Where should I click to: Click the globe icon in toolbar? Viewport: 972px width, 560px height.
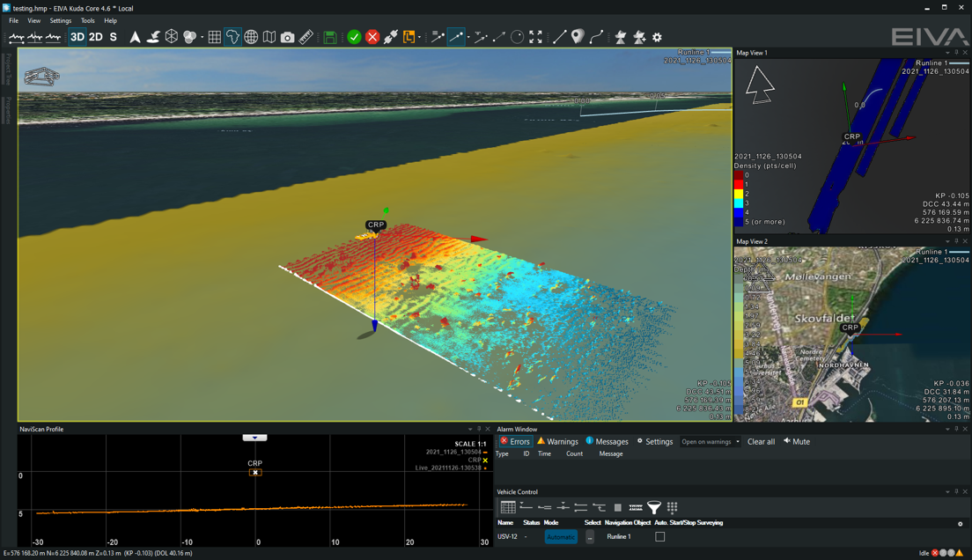[251, 37]
